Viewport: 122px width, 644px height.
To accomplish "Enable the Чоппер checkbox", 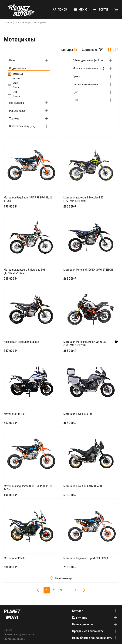I will [x=9, y=96].
